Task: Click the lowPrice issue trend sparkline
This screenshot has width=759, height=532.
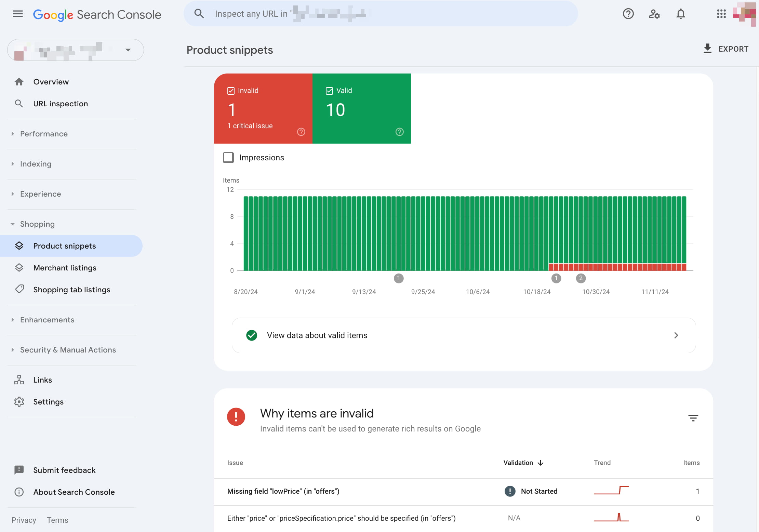Action: [611, 490]
